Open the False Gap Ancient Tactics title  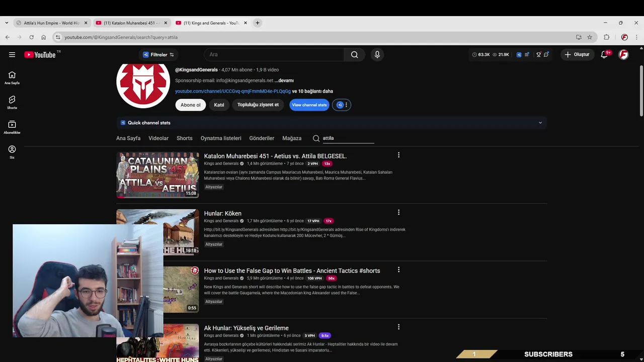292,271
